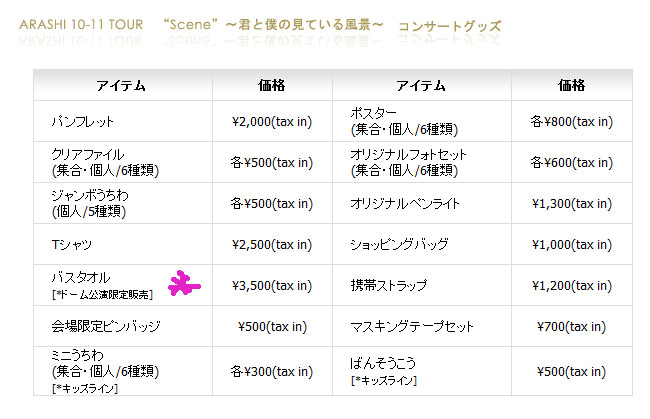Select the マスキングテープセット item

pos(412,327)
